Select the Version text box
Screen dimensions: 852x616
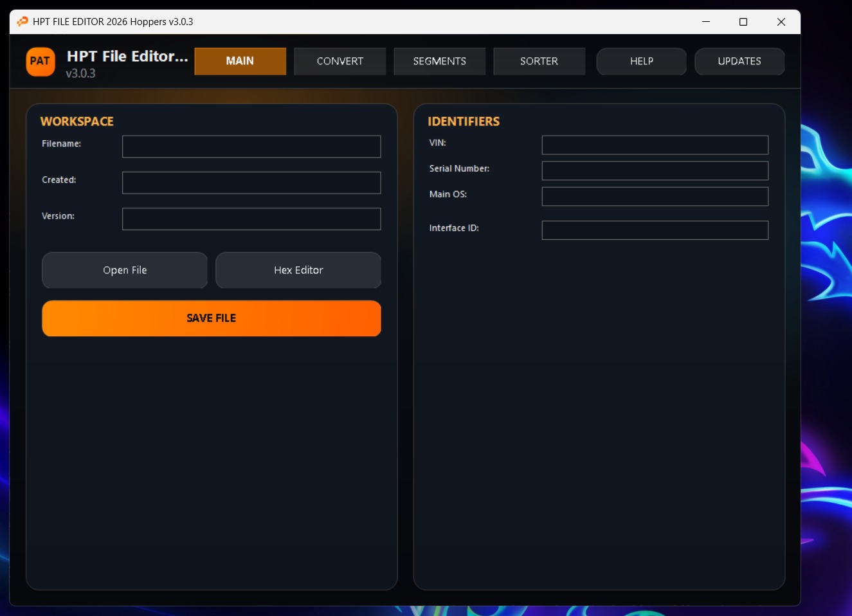pyautogui.click(x=251, y=219)
